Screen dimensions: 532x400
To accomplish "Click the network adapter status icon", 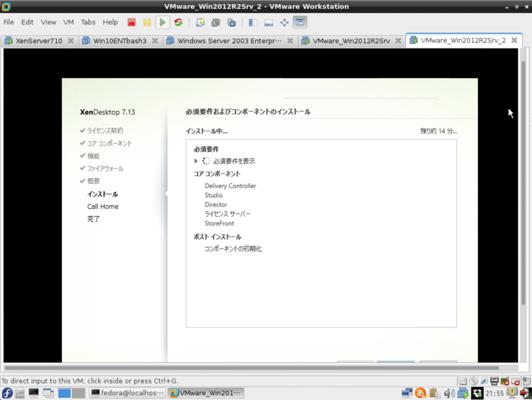I will (x=484, y=381).
